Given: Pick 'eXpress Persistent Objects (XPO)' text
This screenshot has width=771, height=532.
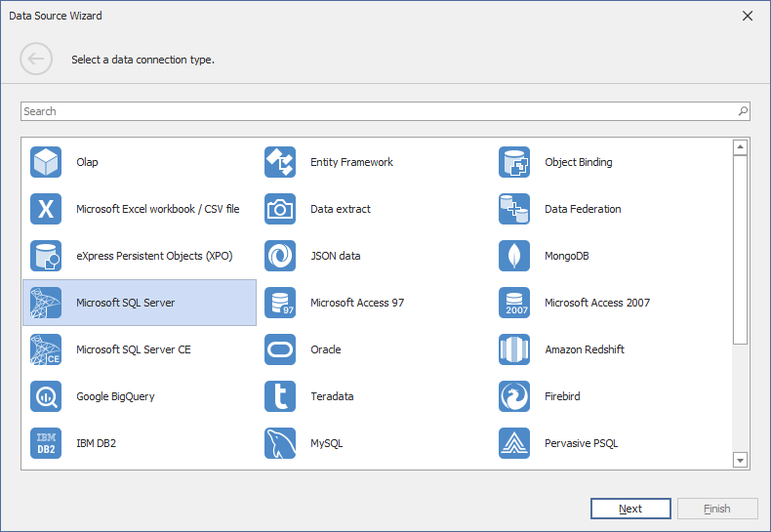Looking at the screenshot, I should tap(154, 256).
